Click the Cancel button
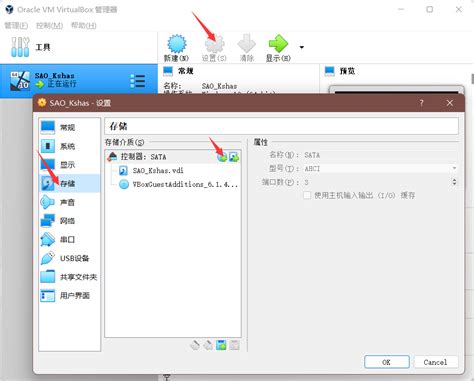This screenshot has width=474, height=381. coord(435,362)
